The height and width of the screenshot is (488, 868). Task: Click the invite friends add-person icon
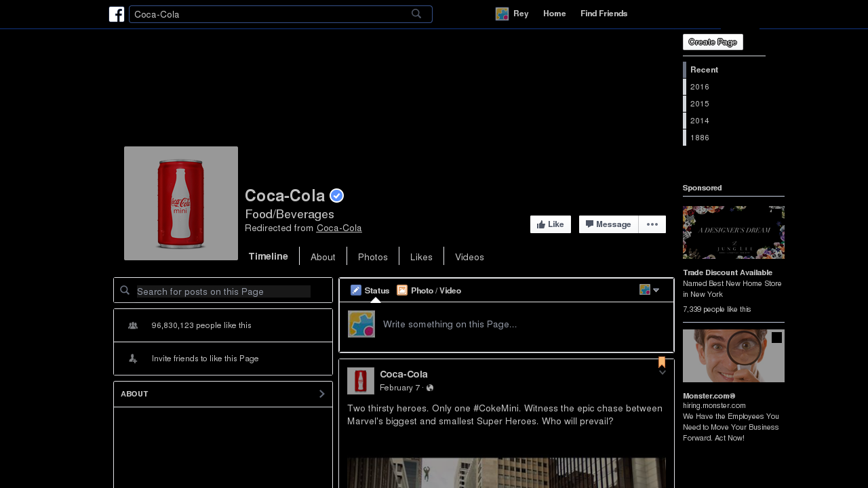click(x=133, y=359)
